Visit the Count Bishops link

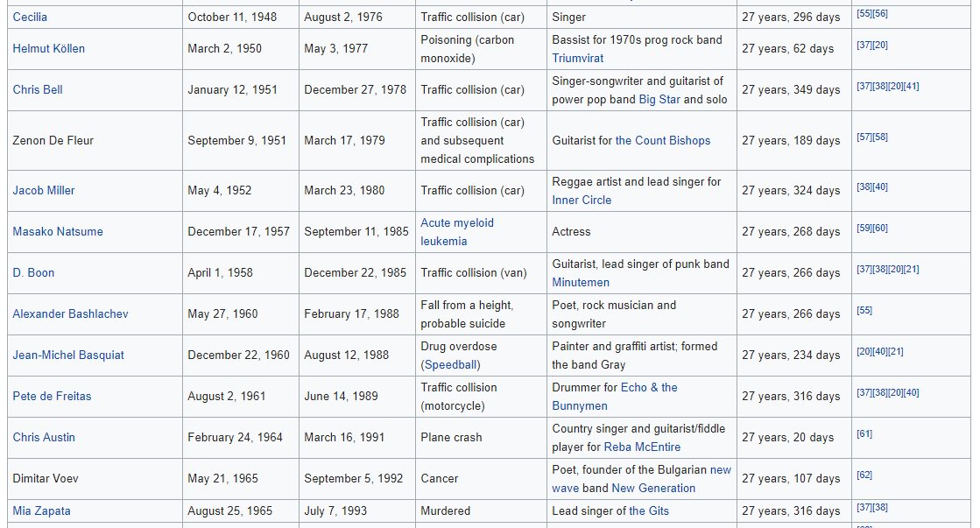click(663, 141)
